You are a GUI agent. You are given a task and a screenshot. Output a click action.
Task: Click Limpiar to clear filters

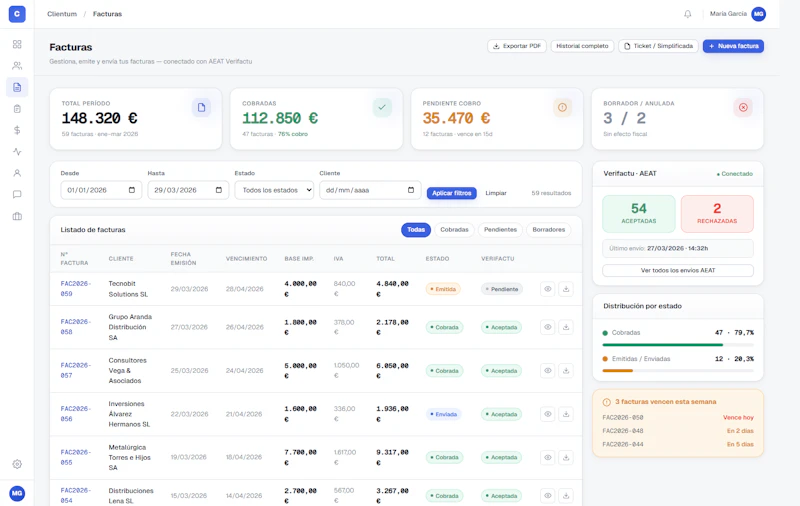[496, 193]
